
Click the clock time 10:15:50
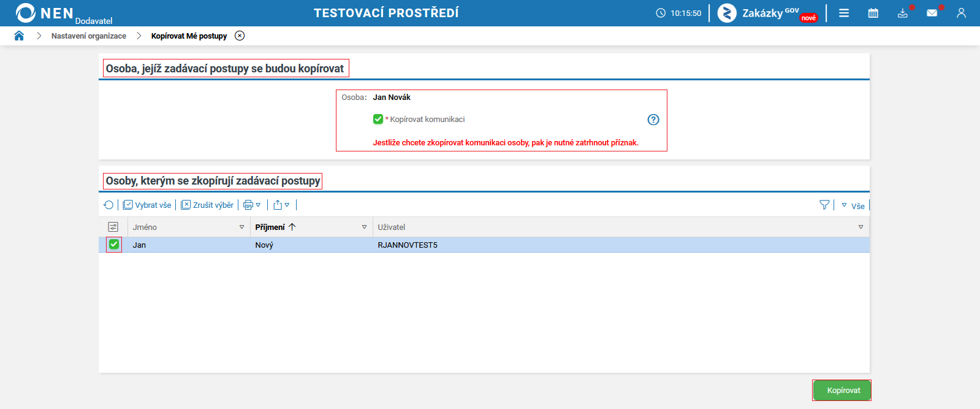(x=686, y=13)
